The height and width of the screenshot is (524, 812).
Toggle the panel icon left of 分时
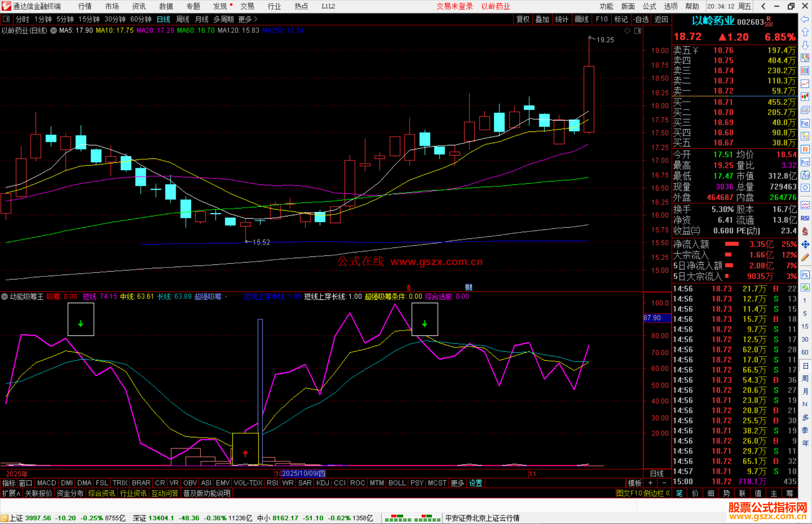pos(6,19)
